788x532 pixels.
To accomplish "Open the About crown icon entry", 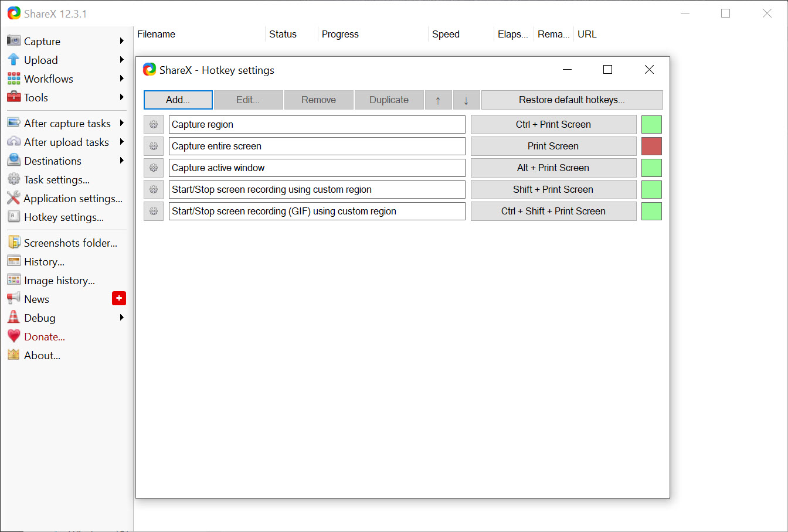I will pyautogui.click(x=14, y=355).
